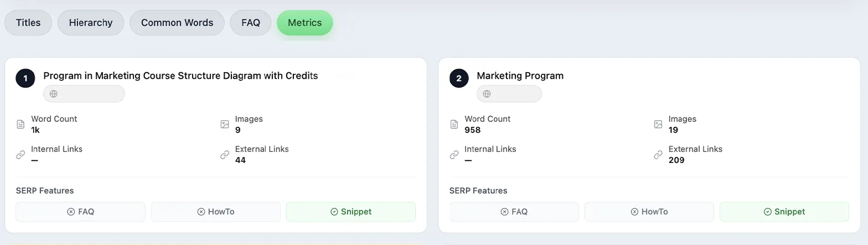Click the External Links icon in result 2
Viewport: 868px width, 245px height.
(x=658, y=155)
